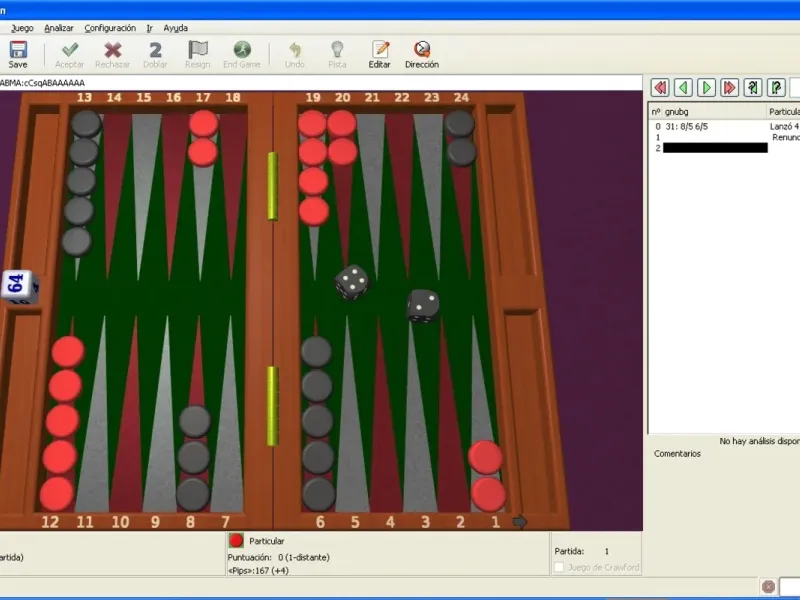Jump to next marked move question-arrow button

[776, 88]
